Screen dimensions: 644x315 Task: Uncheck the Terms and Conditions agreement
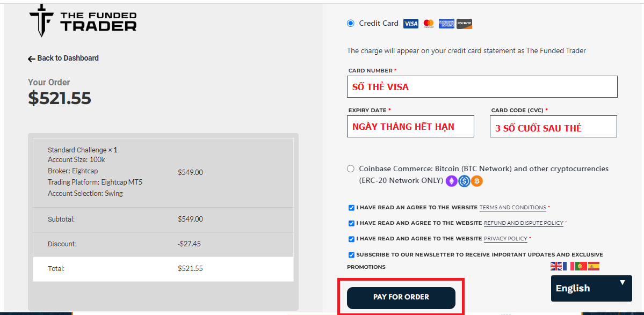[351, 208]
